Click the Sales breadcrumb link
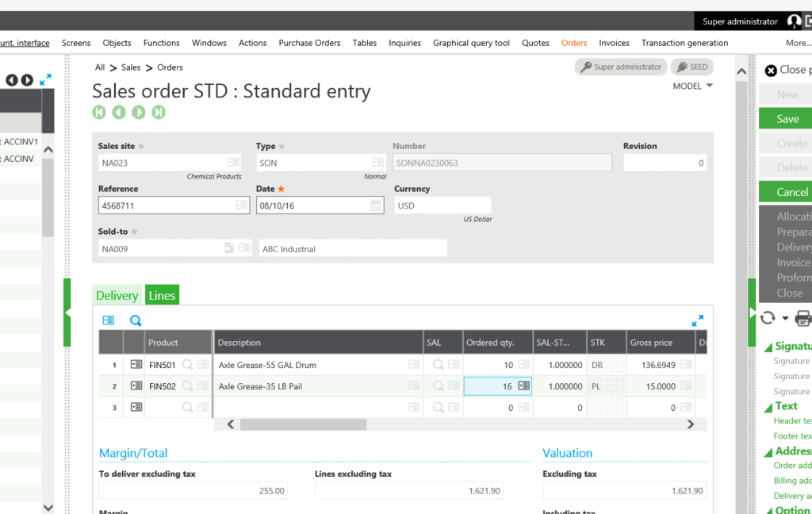 point(131,67)
